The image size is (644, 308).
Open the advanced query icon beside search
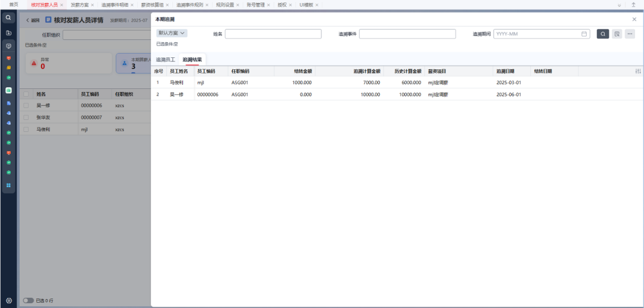617,34
